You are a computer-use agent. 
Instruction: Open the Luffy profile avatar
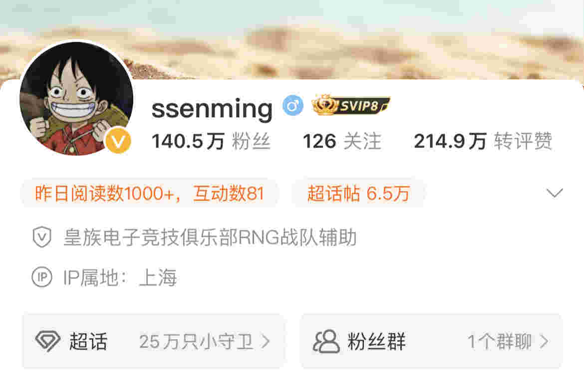point(76,99)
